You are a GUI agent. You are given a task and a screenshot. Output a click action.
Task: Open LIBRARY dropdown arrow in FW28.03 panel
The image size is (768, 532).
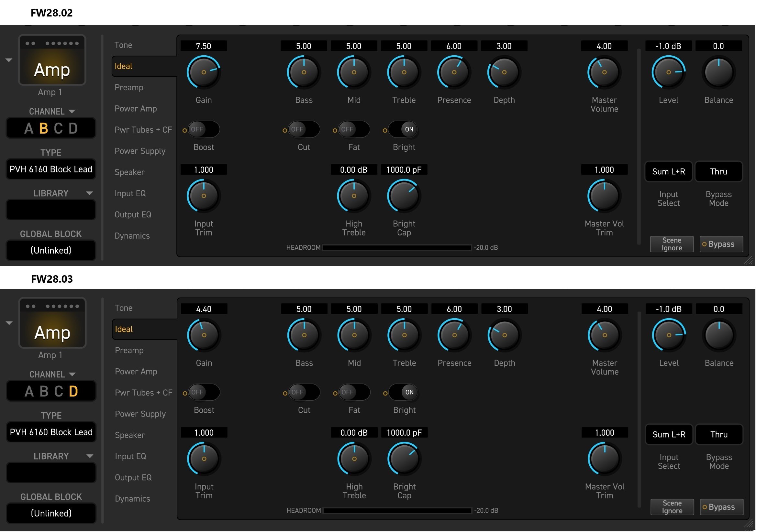tap(90, 456)
